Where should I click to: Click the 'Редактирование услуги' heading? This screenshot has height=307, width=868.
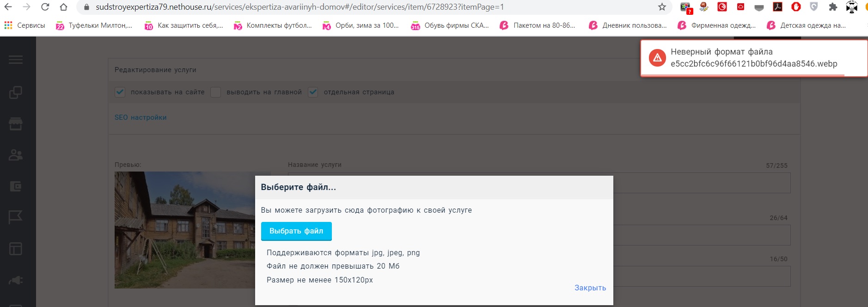pyautogui.click(x=155, y=70)
